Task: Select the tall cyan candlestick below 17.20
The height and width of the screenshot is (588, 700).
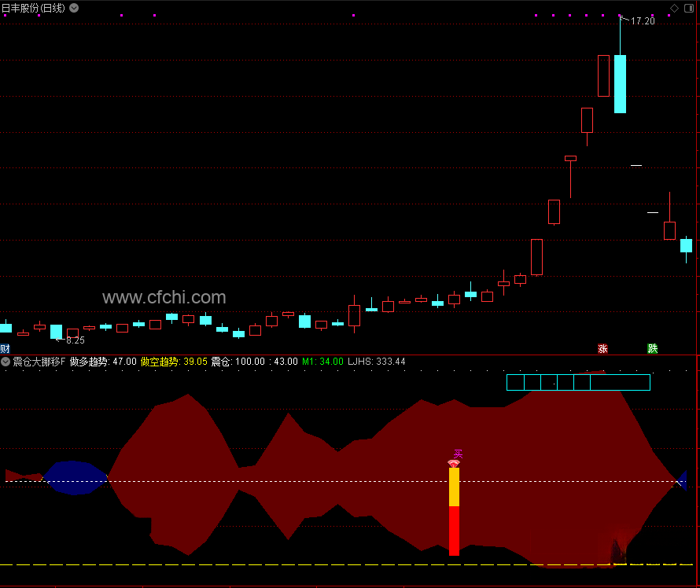Action: [620, 84]
